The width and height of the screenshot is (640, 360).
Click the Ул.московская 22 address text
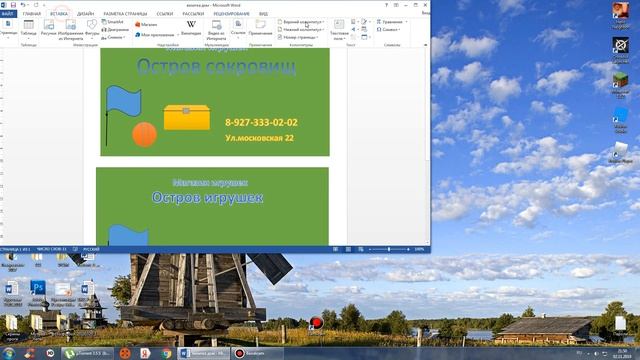pos(259,138)
